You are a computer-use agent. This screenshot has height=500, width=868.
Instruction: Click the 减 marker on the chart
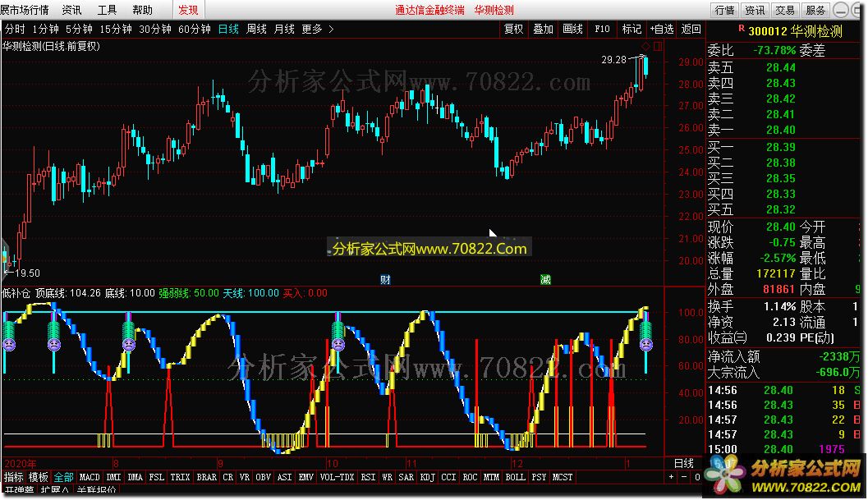pos(545,280)
